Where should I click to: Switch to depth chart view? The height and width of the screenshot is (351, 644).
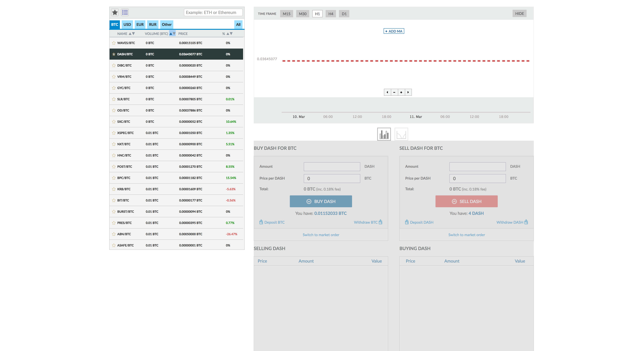(x=401, y=134)
